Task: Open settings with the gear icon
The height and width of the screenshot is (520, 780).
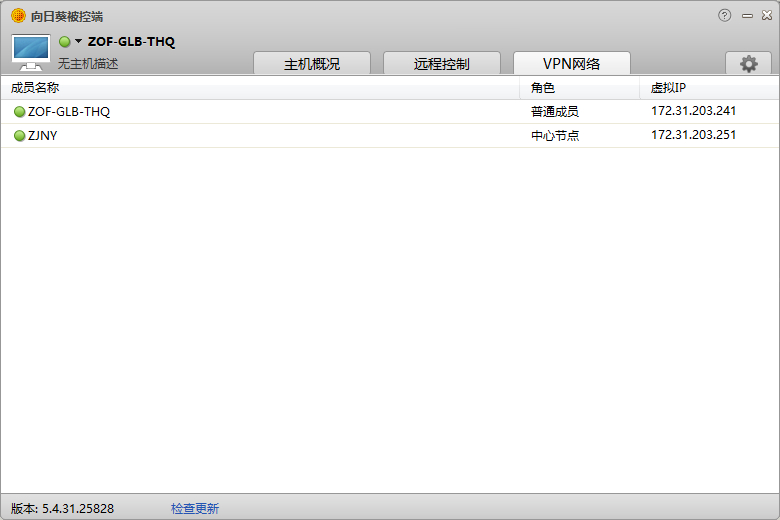Action: coord(748,64)
